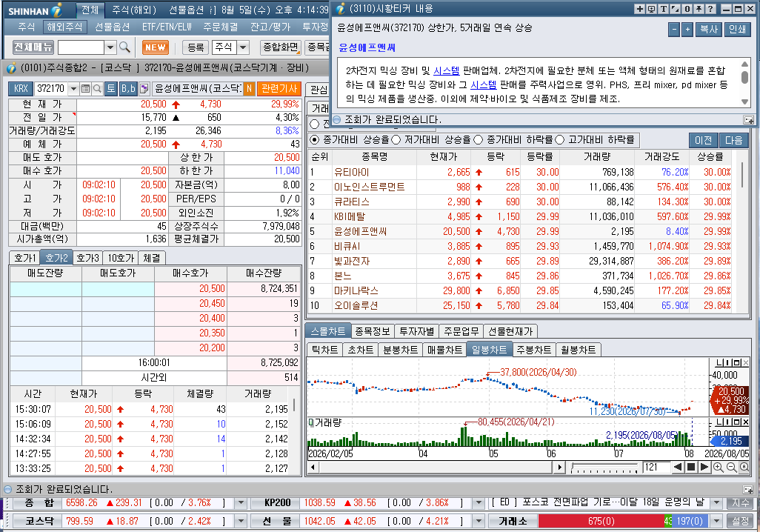Switch to the 해외주식 menu
760x532 pixels.
pyautogui.click(x=64, y=27)
